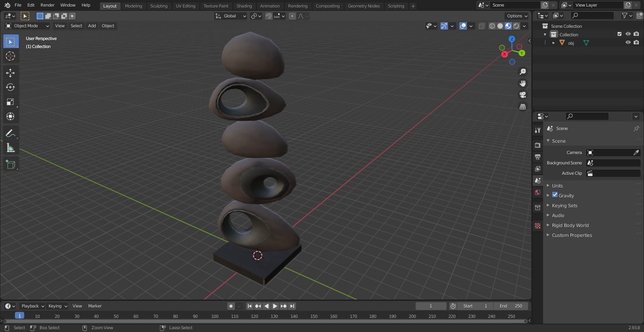The width and height of the screenshot is (644, 332).
Task: Switch to the Sculpting workspace tab
Action: point(159,6)
